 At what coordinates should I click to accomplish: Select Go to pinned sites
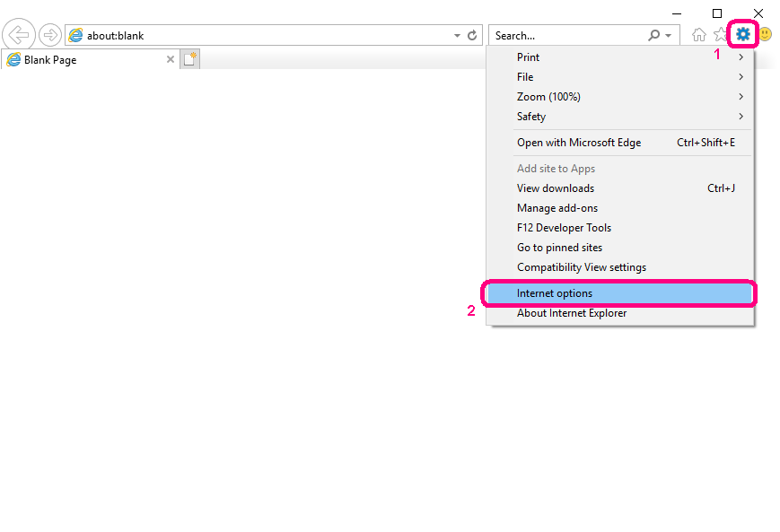(620, 249)
